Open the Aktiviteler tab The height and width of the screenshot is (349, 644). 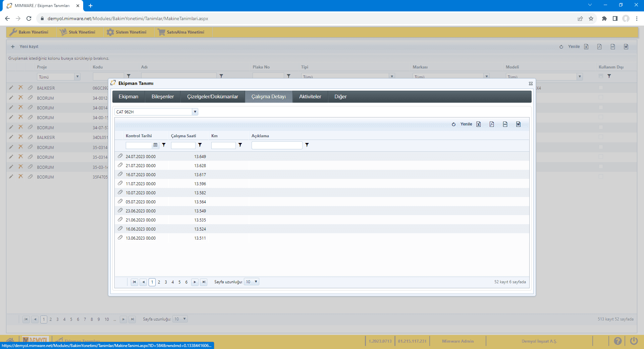(310, 97)
